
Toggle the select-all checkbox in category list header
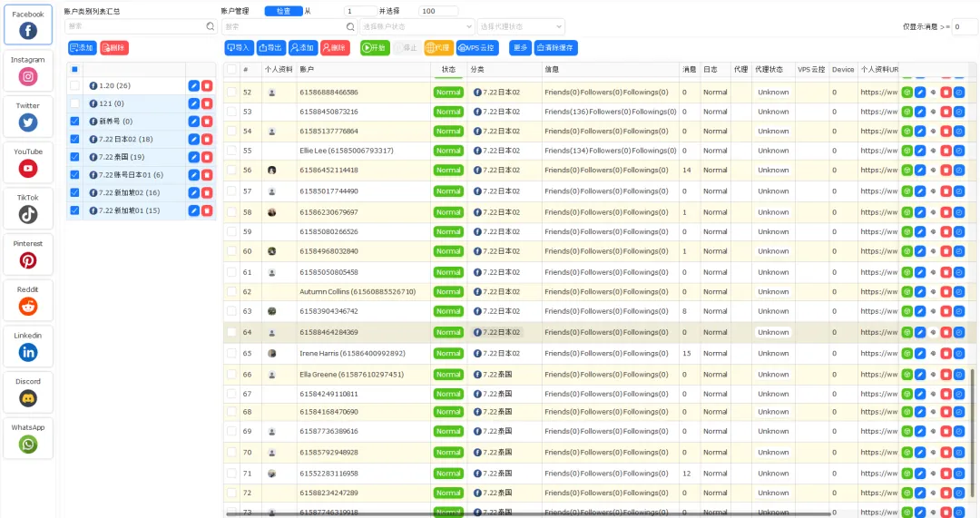tap(74, 69)
